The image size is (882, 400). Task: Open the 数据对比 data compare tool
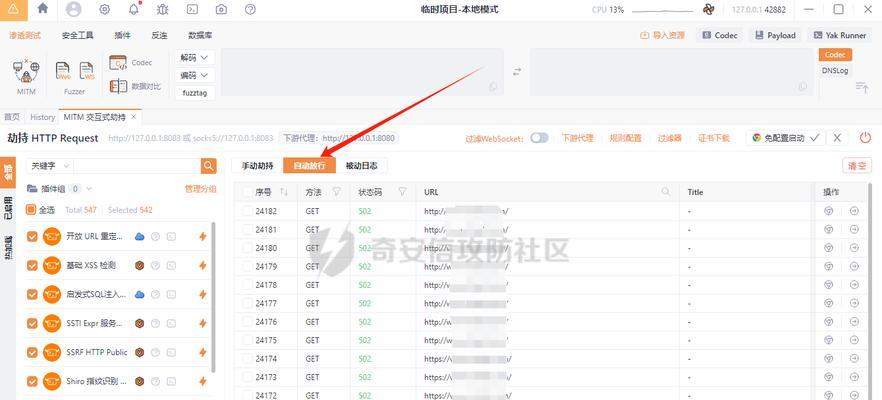click(x=135, y=86)
